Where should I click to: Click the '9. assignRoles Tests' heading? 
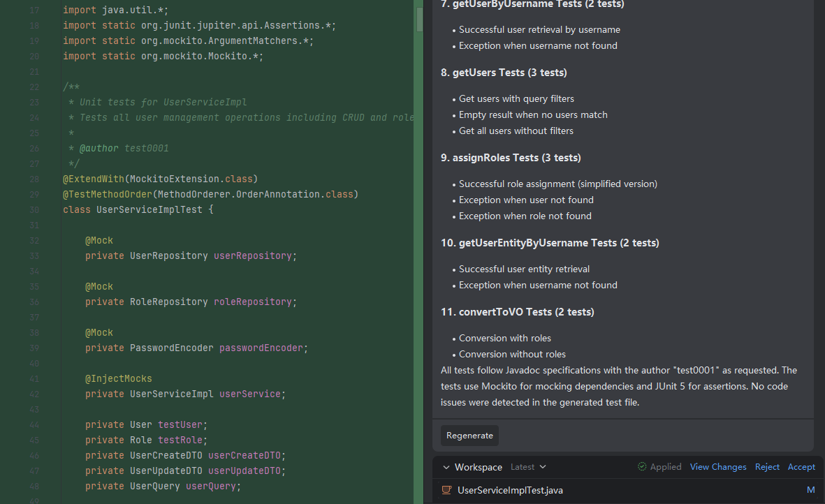click(511, 158)
